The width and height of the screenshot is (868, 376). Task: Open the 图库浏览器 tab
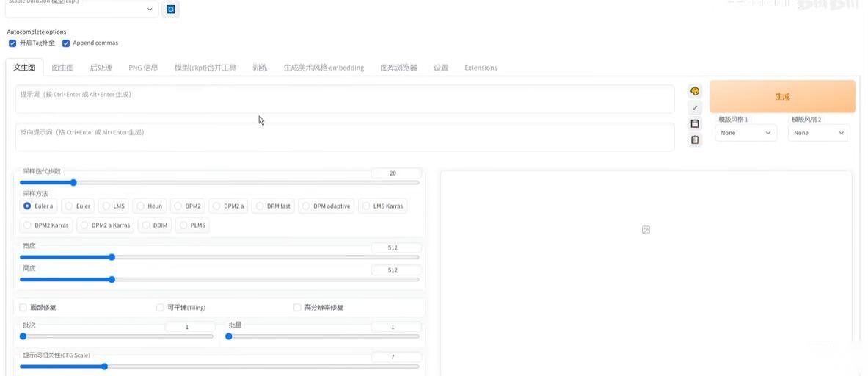coord(398,68)
